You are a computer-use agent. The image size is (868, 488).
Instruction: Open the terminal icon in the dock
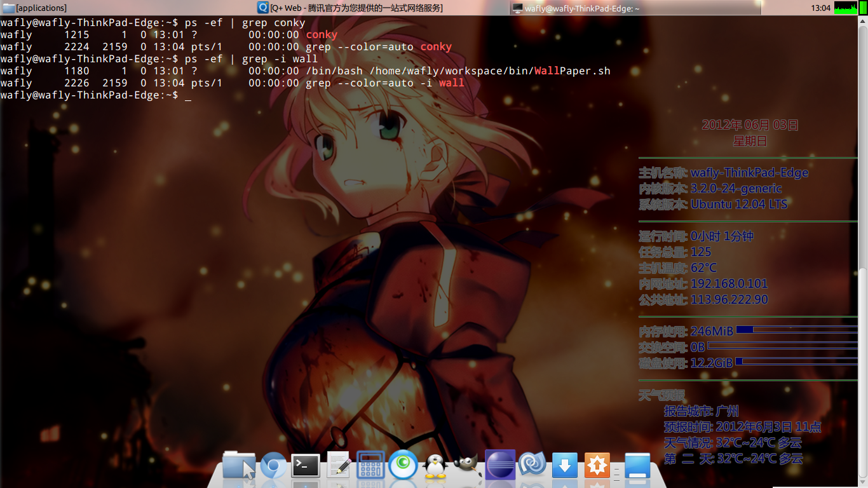click(x=306, y=466)
